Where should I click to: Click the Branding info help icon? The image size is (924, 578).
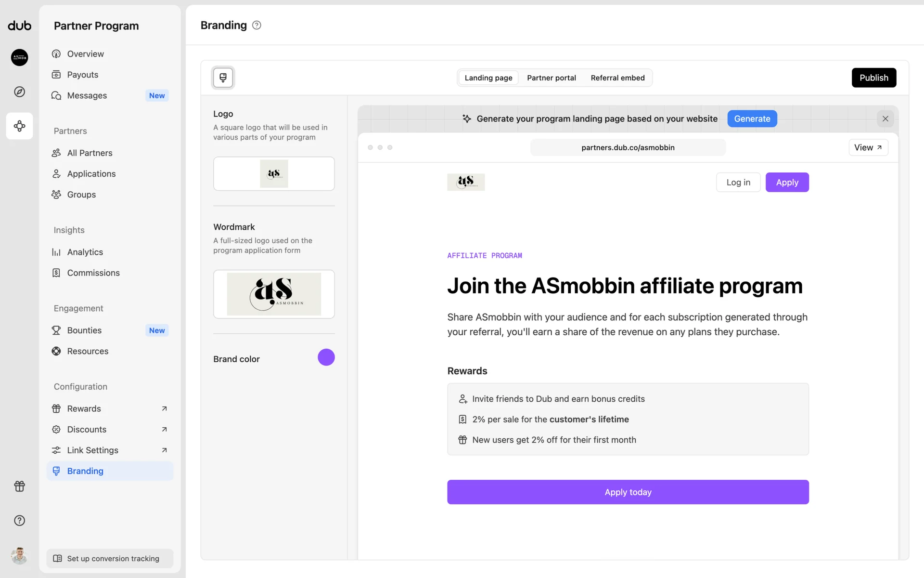(x=257, y=26)
